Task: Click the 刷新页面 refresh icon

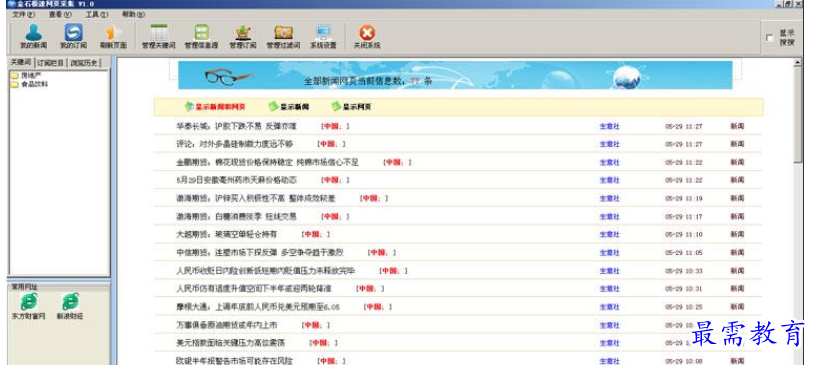Action: (x=113, y=36)
